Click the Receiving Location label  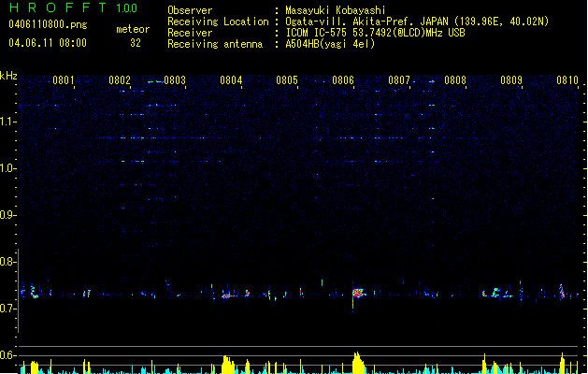point(218,22)
